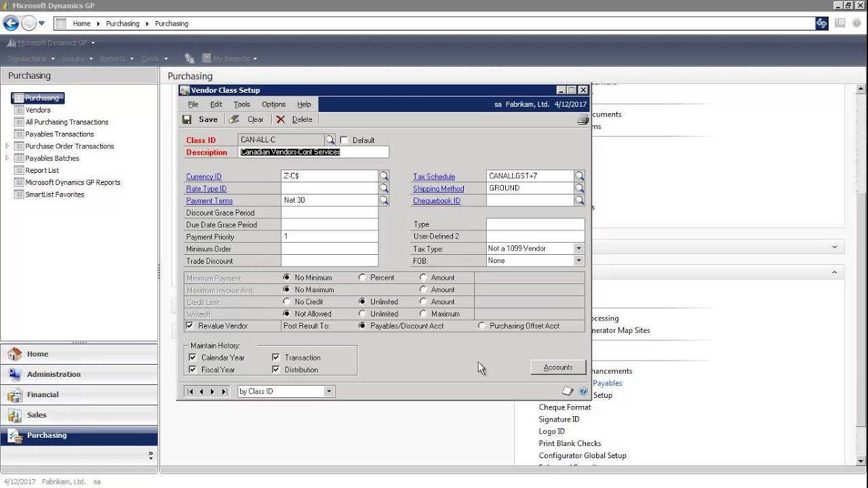Toggle Transaction history checkbox

[276, 357]
